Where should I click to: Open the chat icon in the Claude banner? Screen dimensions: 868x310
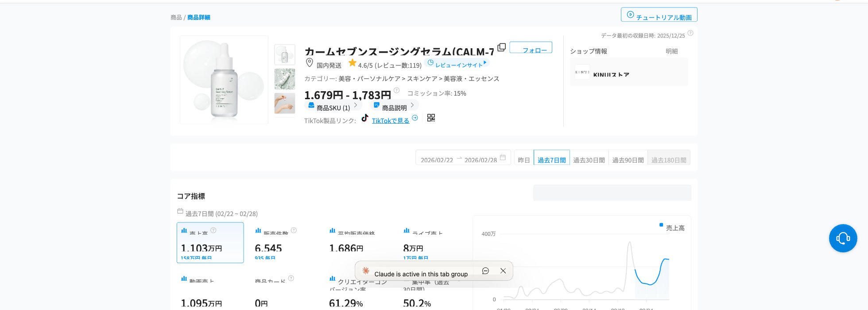click(485, 271)
